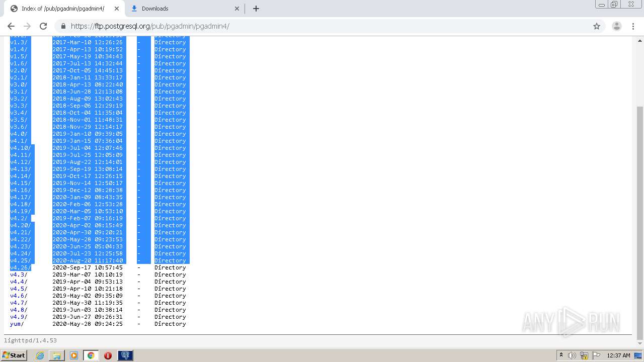Image resolution: width=644 pixels, height=362 pixels.
Task: Open the v4.6/ directory link
Action: click(19, 296)
